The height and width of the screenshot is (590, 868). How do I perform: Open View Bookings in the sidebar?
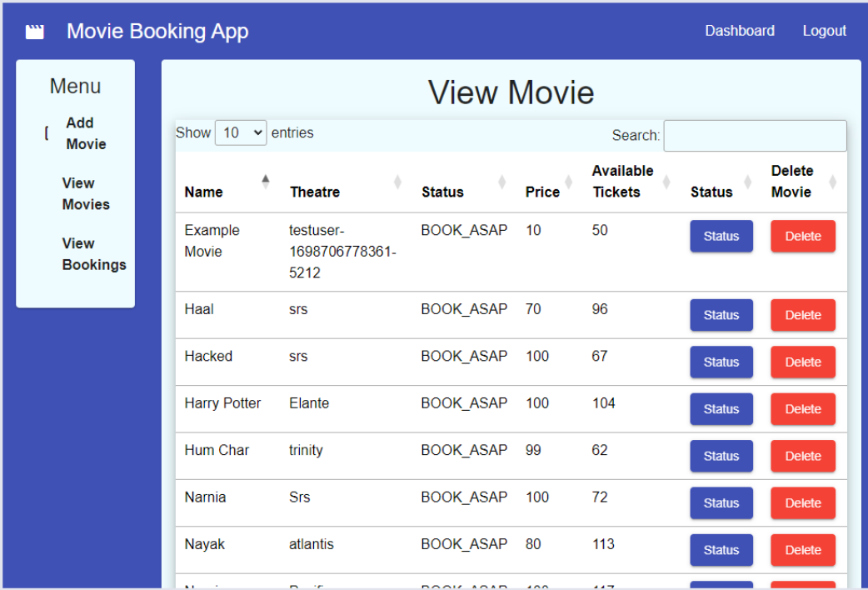click(x=93, y=254)
